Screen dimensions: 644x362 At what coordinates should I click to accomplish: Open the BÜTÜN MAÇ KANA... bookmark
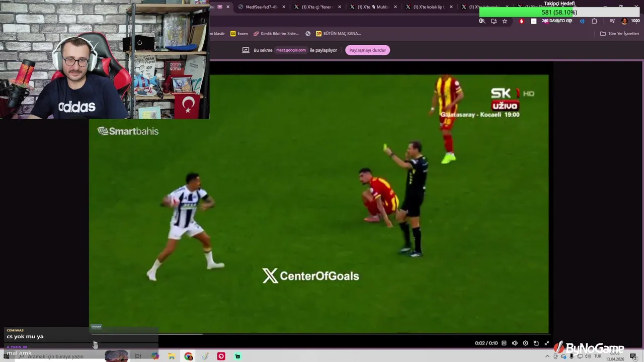[x=338, y=34]
